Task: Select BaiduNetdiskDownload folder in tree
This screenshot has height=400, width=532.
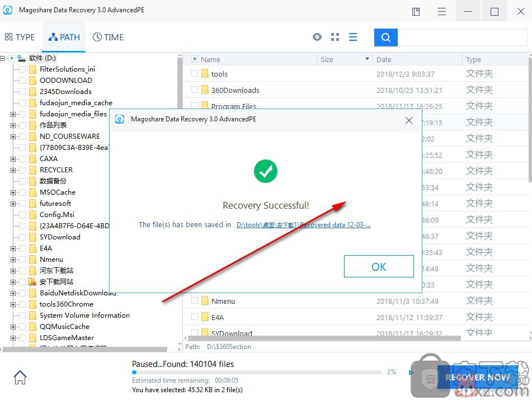Action: [78, 293]
